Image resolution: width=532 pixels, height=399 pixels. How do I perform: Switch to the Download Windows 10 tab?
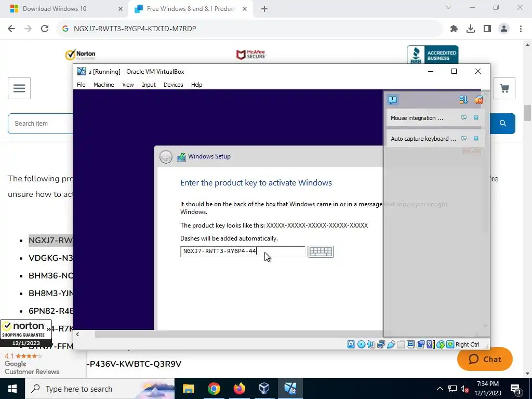point(64,9)
